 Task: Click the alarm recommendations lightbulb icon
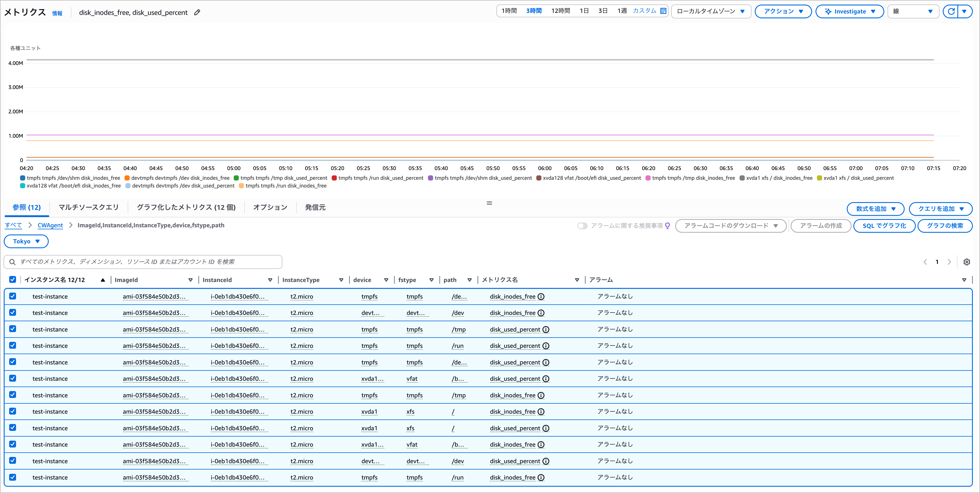tap(668, 226)
